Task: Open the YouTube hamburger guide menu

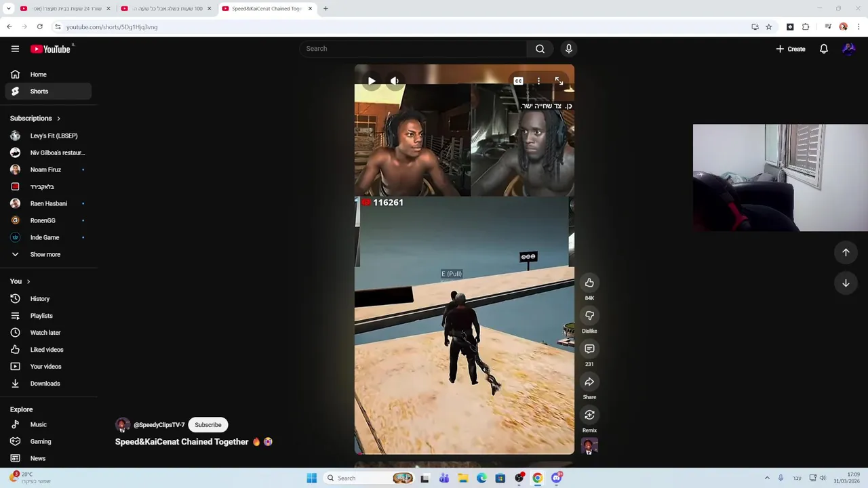Action: (15, 49)
